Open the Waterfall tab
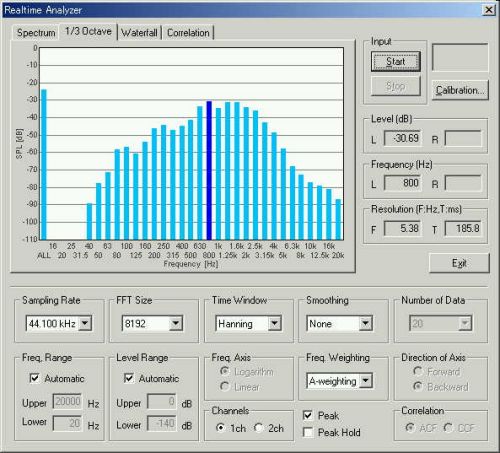The height and width of the screenshot is (453, 500). click(x=139, y=33)
